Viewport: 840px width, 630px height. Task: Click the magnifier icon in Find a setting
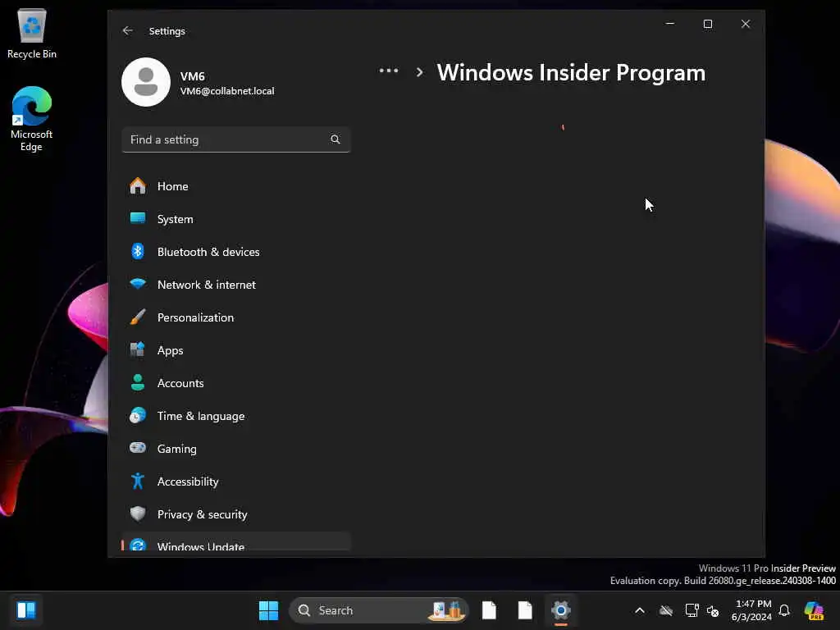[x=336, y=139]
